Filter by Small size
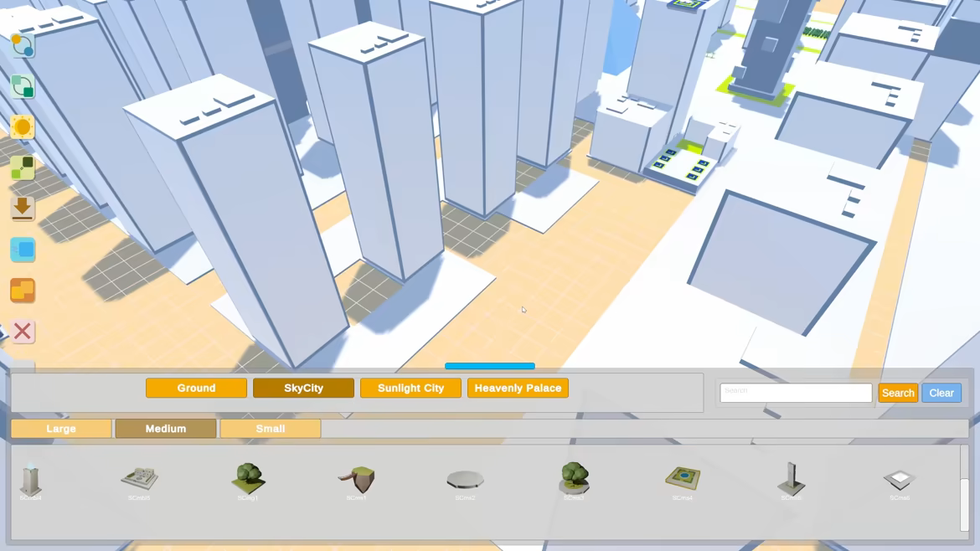Viewport: 980px width, 551px height. pyautogui.click(x=271, y=429)
